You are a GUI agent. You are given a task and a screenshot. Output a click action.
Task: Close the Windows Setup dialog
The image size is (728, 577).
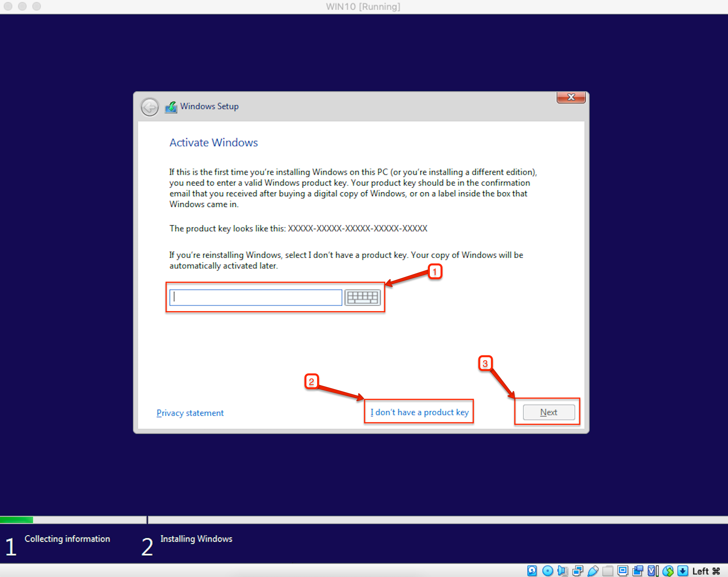tap(571, 97)
